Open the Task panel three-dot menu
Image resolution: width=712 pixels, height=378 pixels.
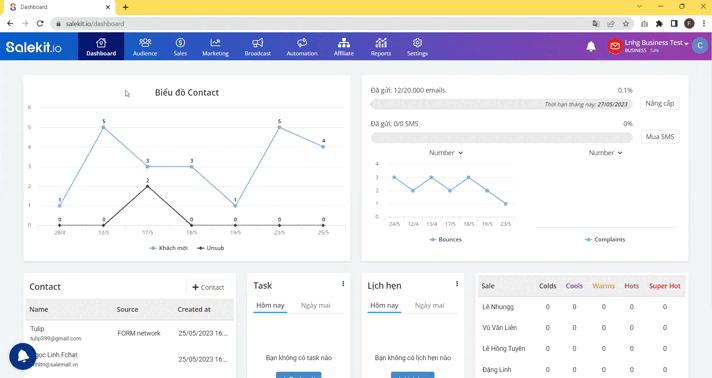pos(343,284)
